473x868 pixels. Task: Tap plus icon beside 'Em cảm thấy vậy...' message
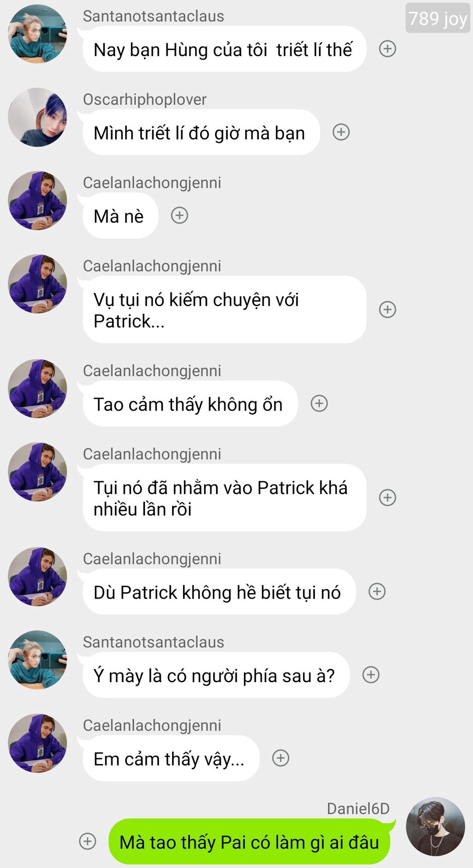coord(281,758)
